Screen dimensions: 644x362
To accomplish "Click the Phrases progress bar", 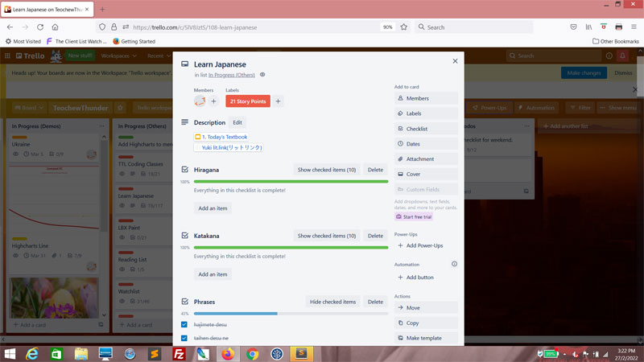I will coord(291,314).
